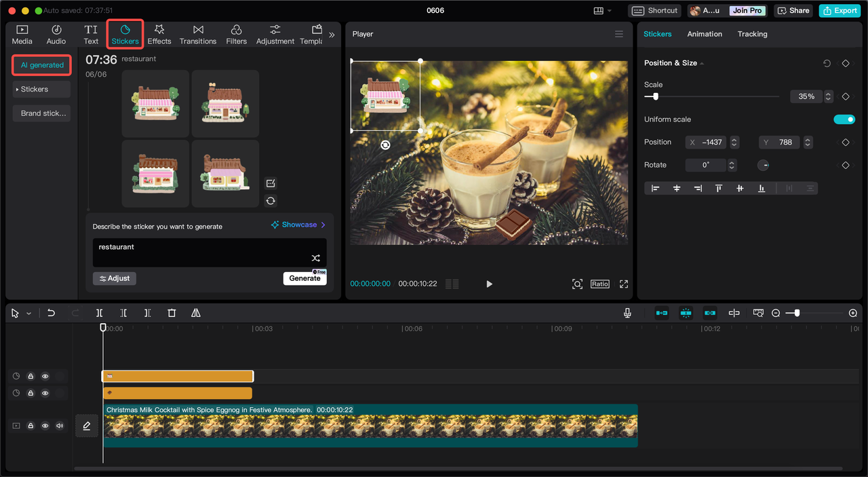The image size is (868, 477).
Task: Click the Adjust button
Action: 115,278
